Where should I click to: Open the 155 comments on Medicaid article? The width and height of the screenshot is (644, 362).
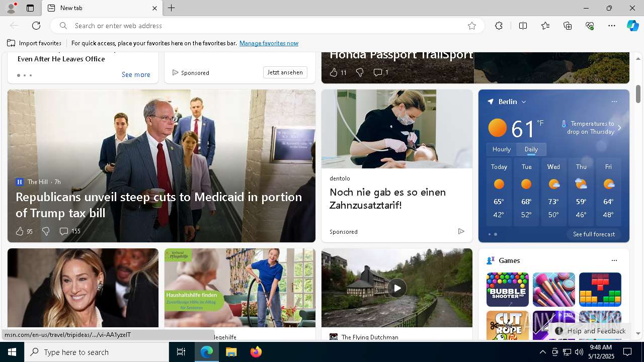[70, 231]
